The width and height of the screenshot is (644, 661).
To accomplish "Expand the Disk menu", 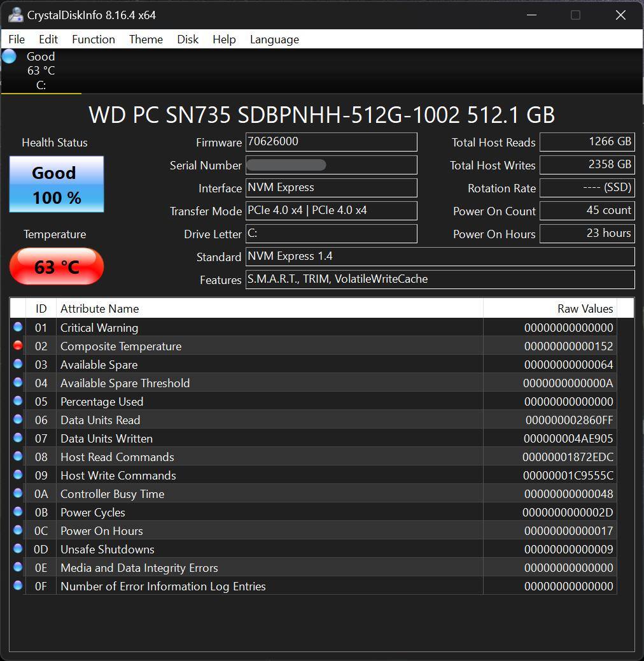I will click(x=188, y=39).
